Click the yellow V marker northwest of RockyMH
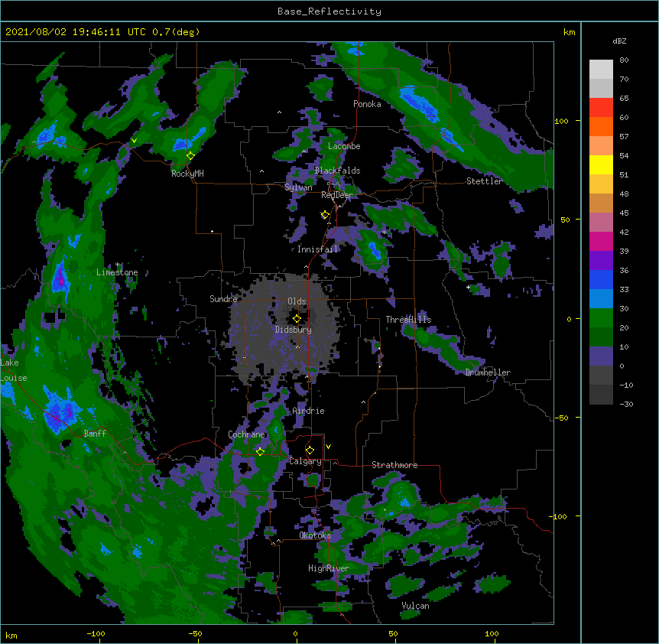 coord(134,141)
